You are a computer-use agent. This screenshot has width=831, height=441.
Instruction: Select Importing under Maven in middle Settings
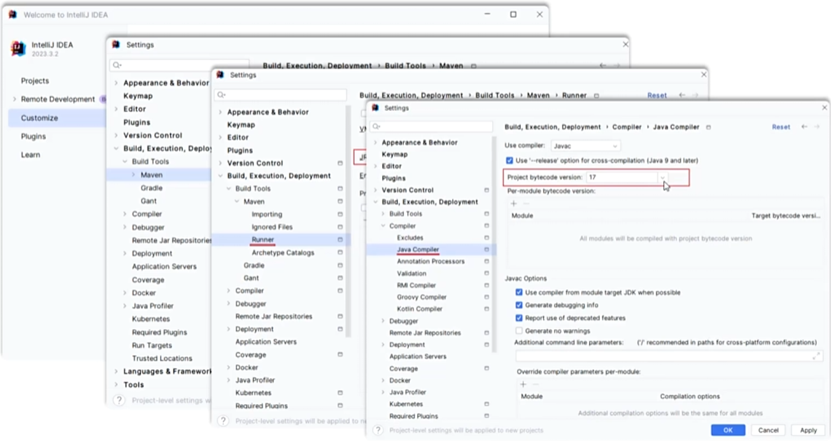point(267,214)
